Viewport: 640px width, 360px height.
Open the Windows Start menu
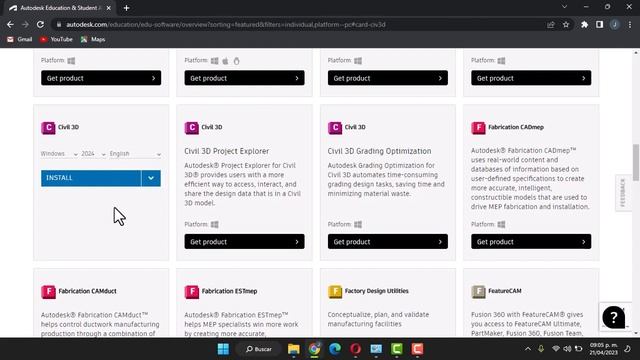coord(223,349)
